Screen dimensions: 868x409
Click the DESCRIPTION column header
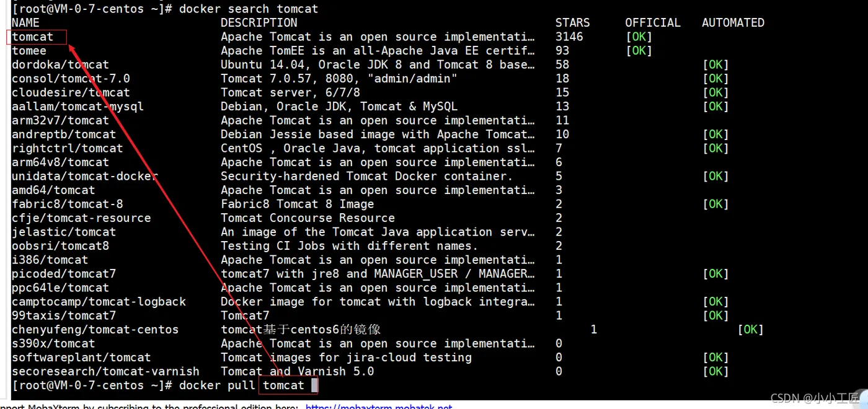pos(259,23)
